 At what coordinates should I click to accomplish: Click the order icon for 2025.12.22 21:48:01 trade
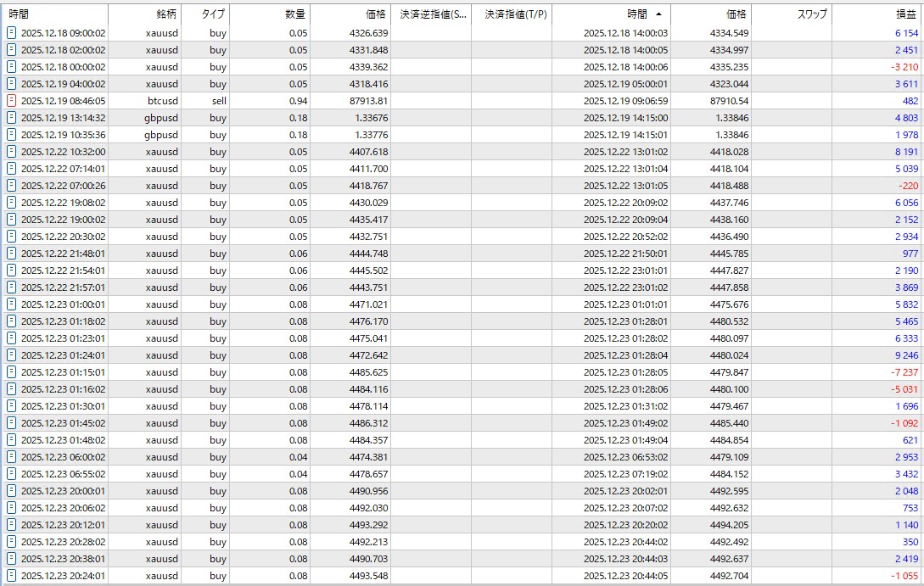pyautogui.click(x=12, y=254)
